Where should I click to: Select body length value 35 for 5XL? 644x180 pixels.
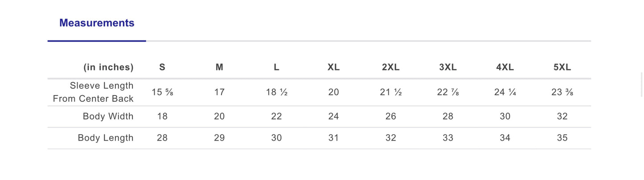click(x=562, y=138)
